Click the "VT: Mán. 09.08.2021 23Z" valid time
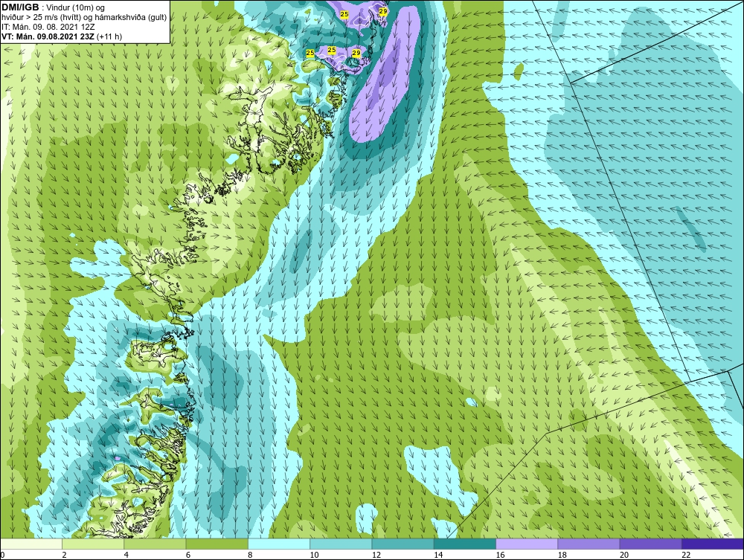Image resolution: width=744 pixels, height=560 pixels. [48, 36]
